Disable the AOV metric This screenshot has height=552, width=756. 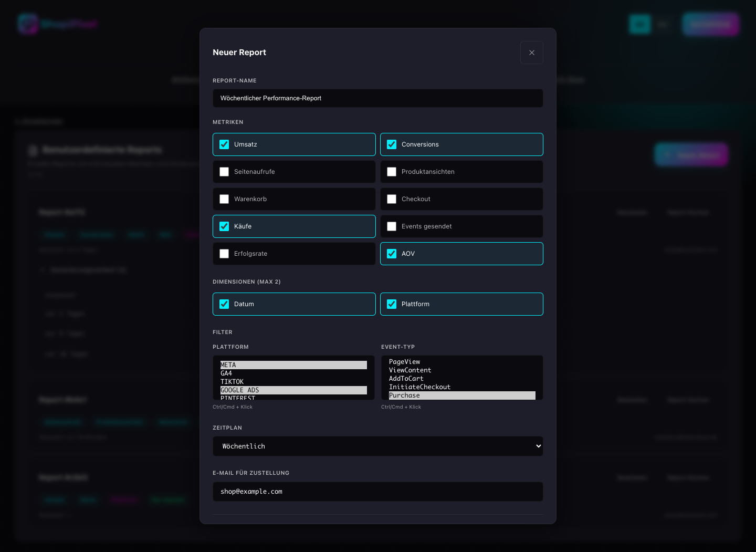tap(392, 254)
